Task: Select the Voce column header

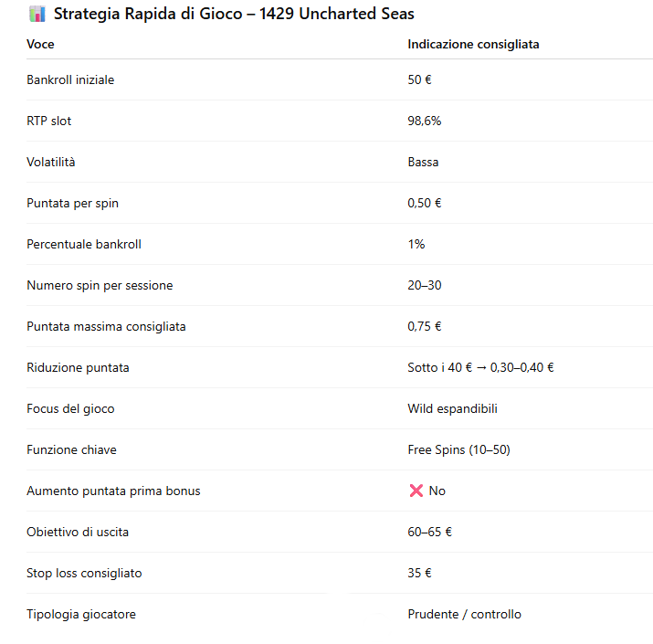Action: pyautogui.click(x=40, y=44)
